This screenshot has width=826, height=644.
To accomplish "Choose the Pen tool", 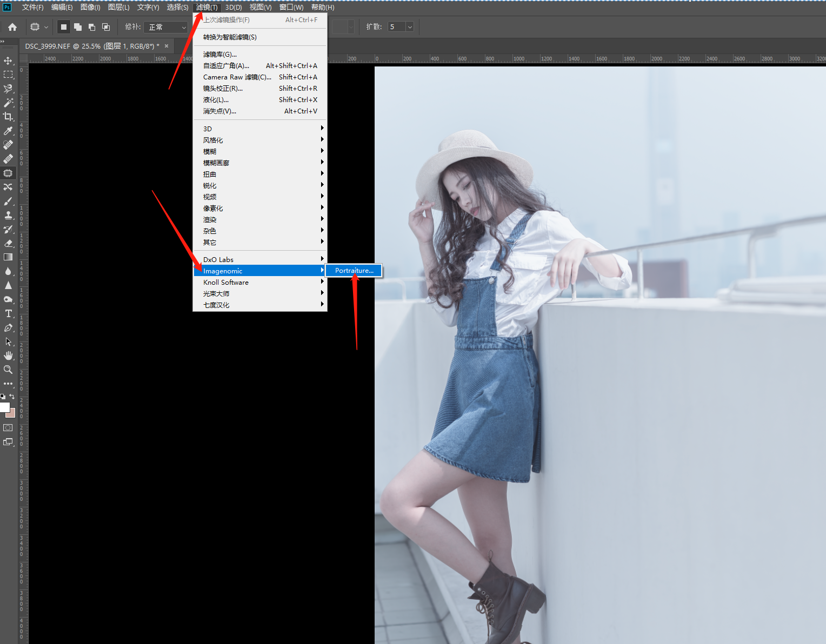I will 8,327.
